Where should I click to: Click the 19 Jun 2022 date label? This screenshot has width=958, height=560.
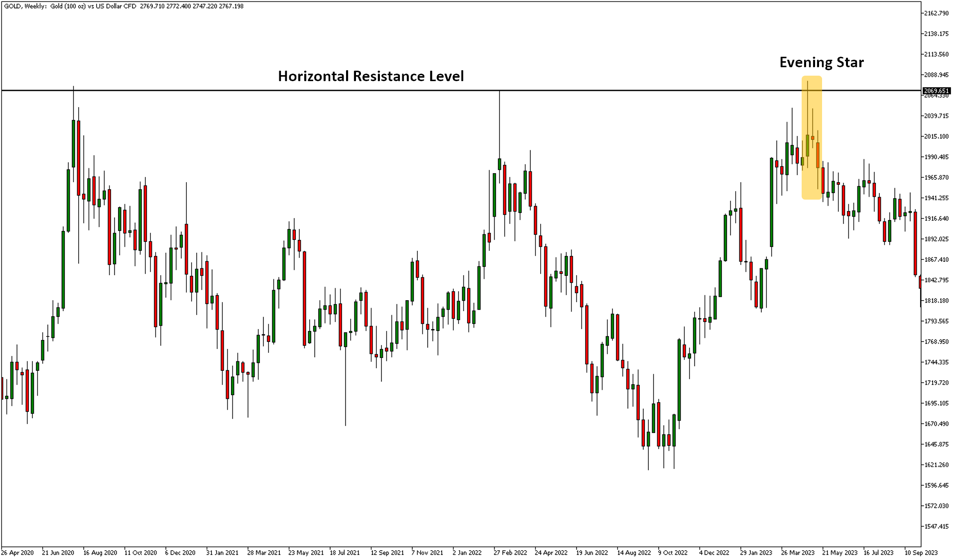coord(592,553)
